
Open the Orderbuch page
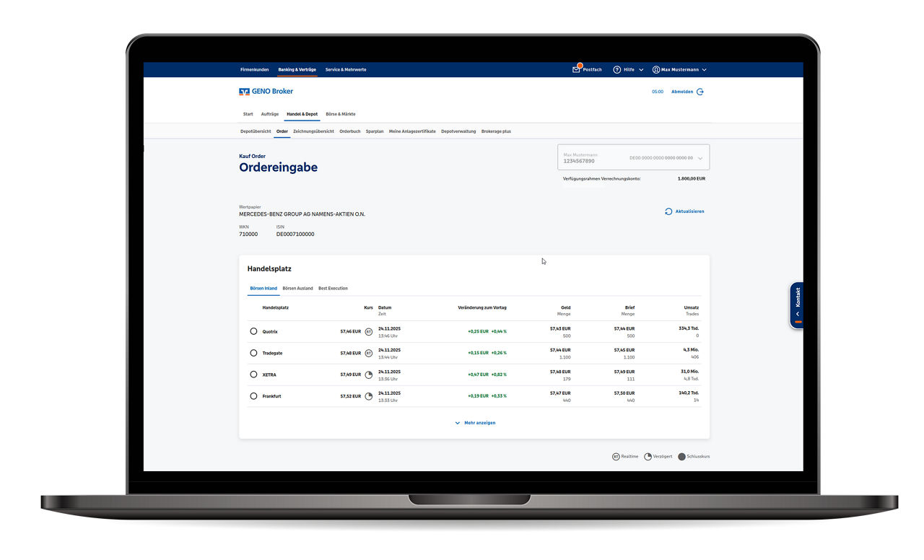(349, 131)
